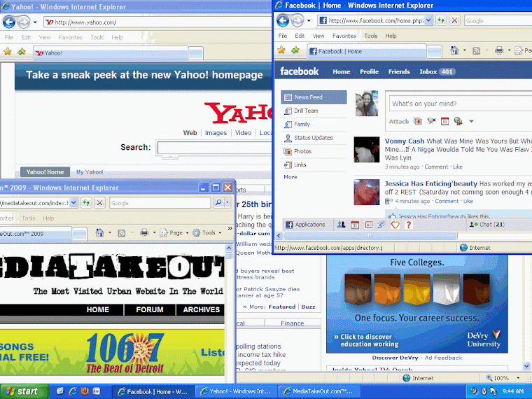Click scroll up arrow in MediaTakeOut window

click(229, 248)
